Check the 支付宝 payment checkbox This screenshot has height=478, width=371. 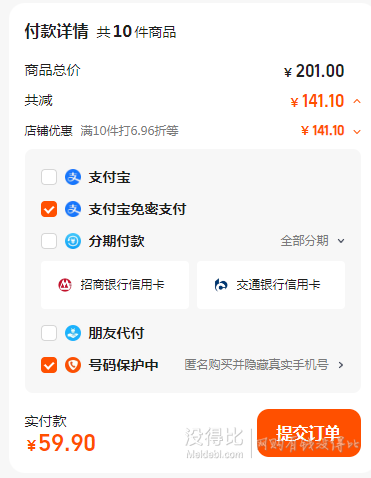pos(49,177)
